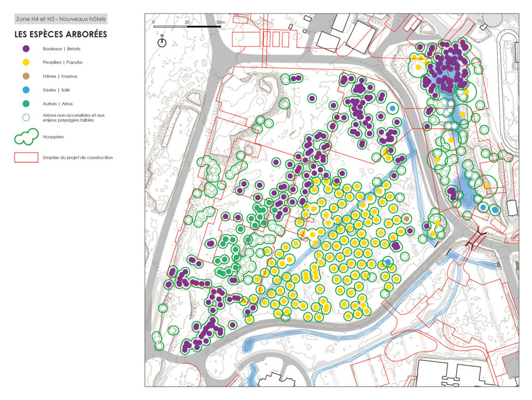Click the 'LES ESPÈCES ARBORÉES' heading
Viewport: 532px width, 400px height.
pyautogui.click(x=60, y=35)
